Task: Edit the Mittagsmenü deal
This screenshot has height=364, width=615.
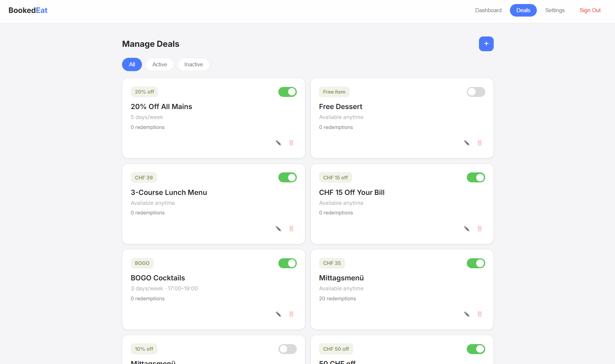Action: click(466, 314)
